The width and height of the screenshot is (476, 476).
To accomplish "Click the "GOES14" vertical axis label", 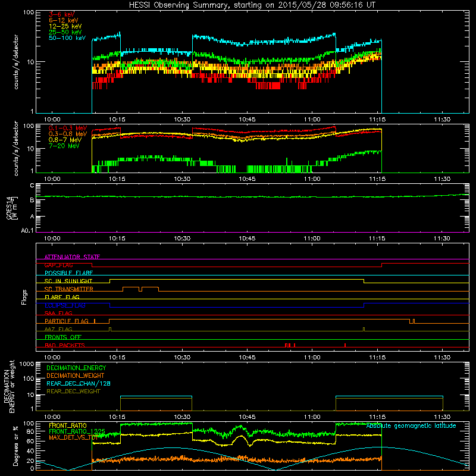I will click(10, 208).
